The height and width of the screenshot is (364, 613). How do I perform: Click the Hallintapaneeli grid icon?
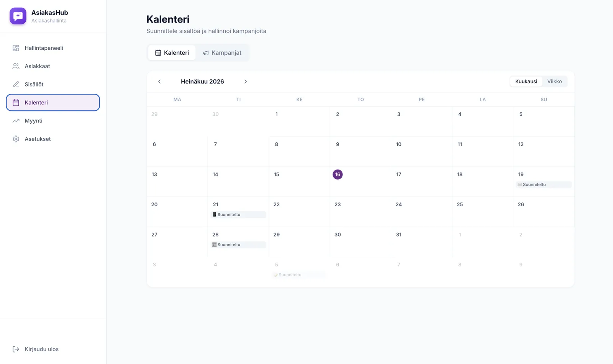[x=16, y=48]
